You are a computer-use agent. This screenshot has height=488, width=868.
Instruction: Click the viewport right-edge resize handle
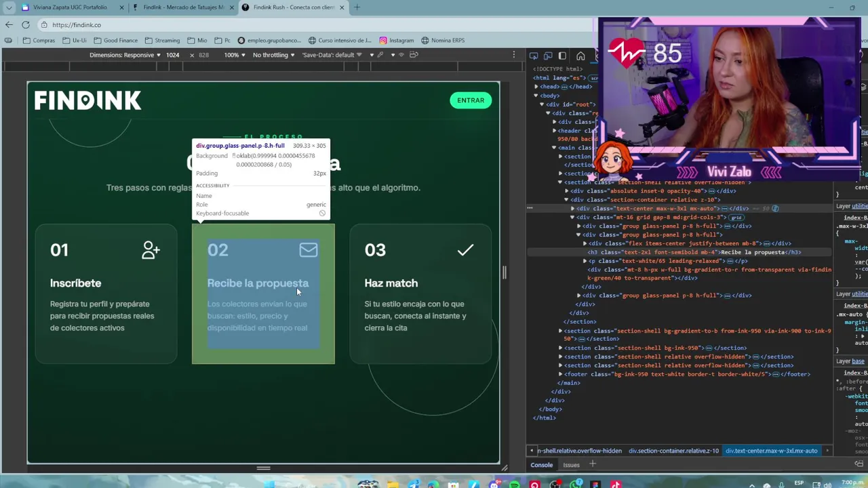(x=504, y=272)
